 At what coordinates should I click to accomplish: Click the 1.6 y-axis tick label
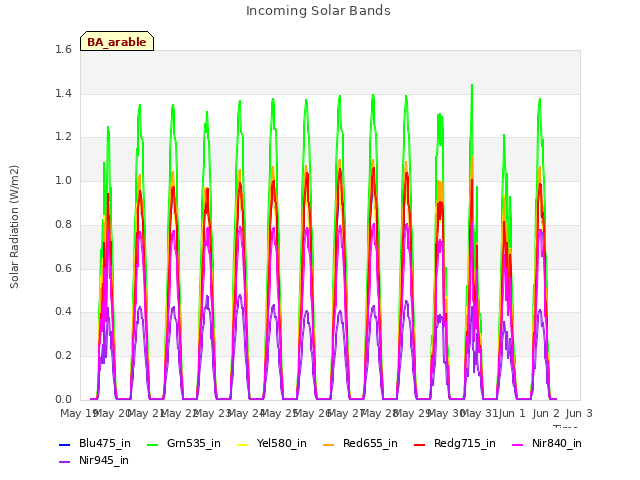[x=63, y=49]
